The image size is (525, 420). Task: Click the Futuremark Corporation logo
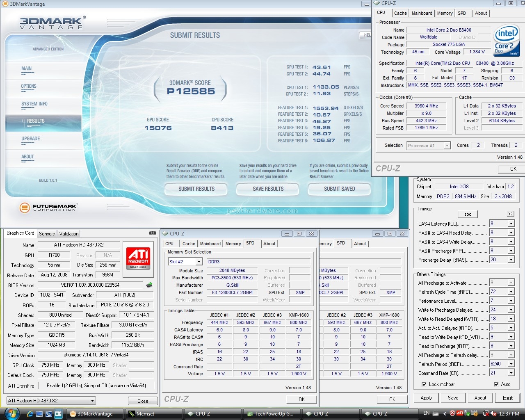pyautogui.click(x=48, y=208)
